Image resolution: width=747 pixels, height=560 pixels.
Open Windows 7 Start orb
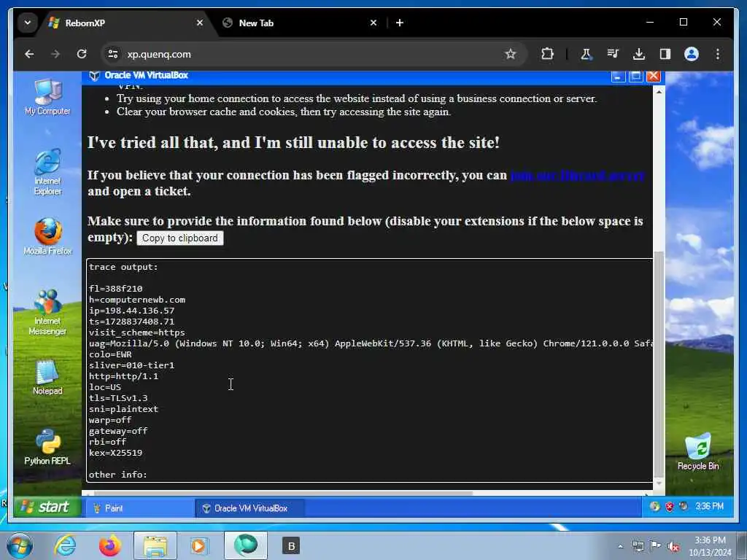pos(19,545)
